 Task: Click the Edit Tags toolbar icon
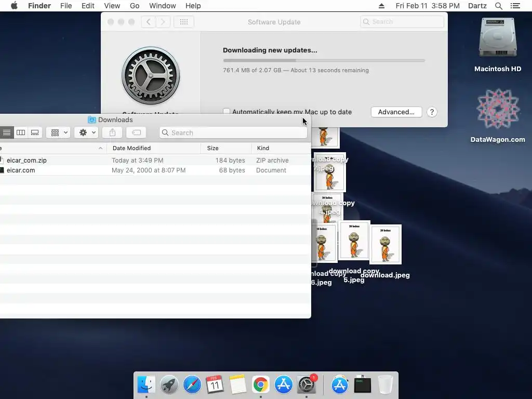pyautogui.click(x=136, y=132)
